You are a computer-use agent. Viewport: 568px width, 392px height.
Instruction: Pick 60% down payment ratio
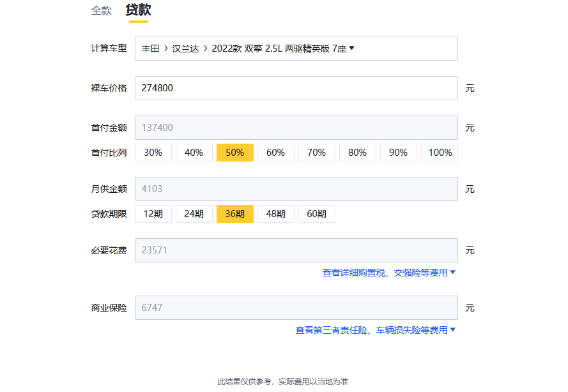coord(276,153)
